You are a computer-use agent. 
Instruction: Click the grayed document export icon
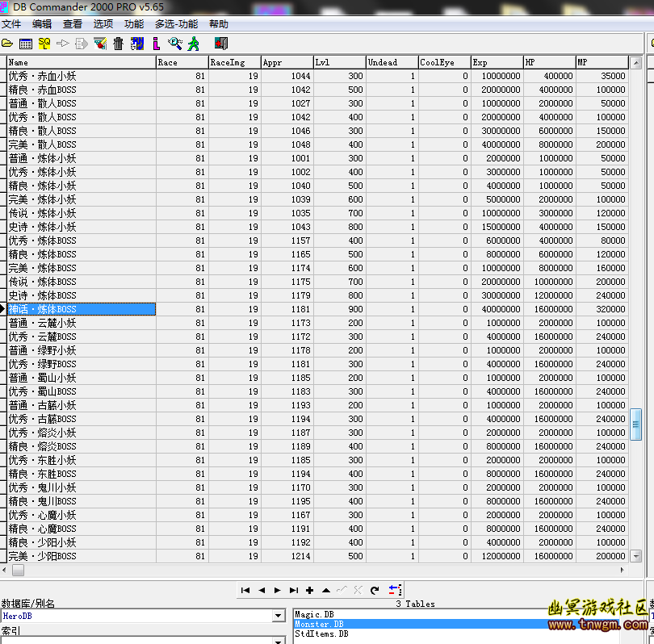(82, 44)
